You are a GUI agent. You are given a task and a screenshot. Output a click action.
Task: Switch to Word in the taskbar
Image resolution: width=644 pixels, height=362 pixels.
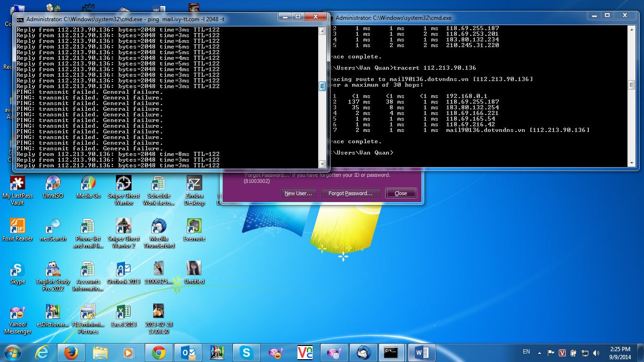coord(421,352)
